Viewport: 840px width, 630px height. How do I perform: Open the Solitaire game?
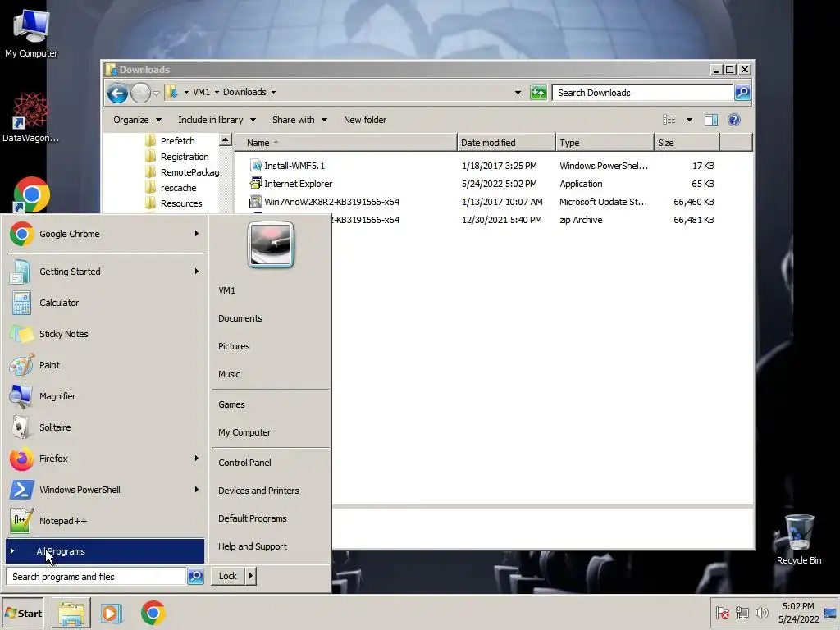click(104, 427)
